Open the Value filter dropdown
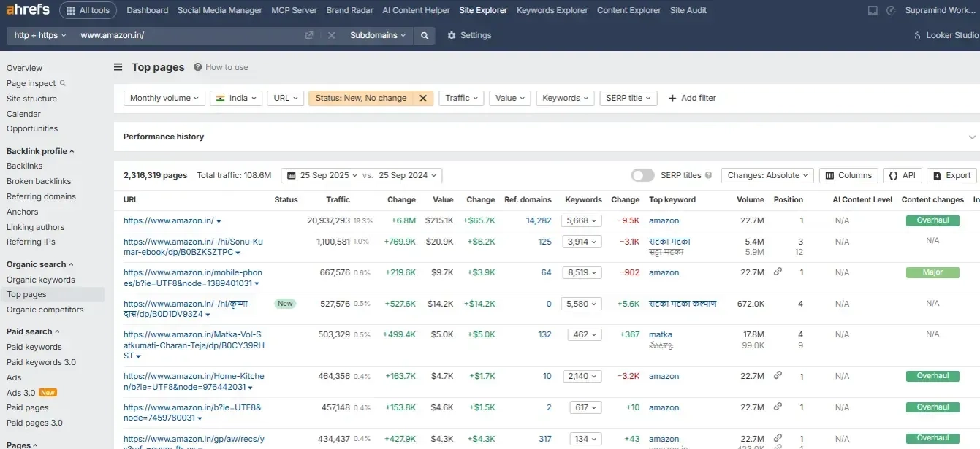 [509, 98]
